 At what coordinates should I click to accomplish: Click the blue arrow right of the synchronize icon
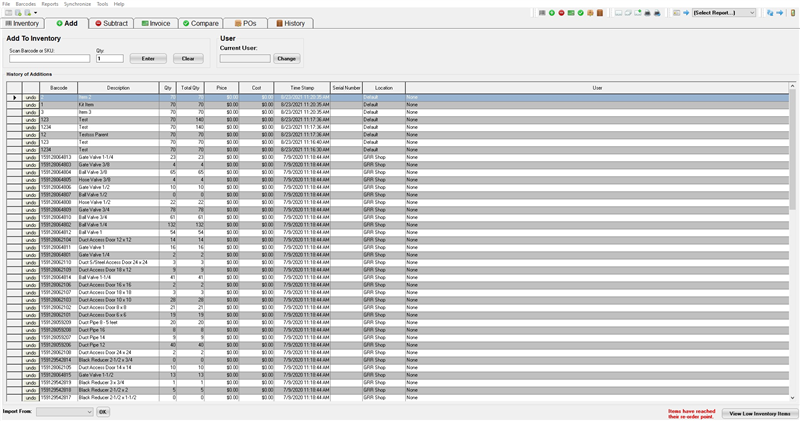780,13
